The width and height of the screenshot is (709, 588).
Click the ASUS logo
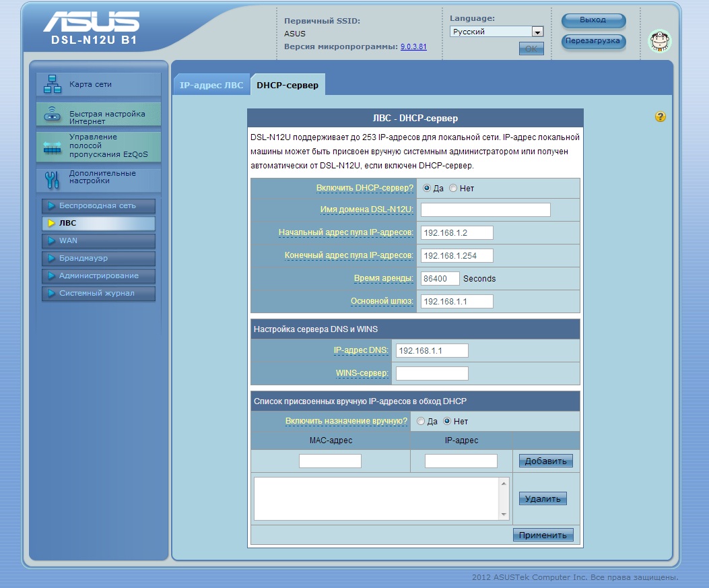coord(92,22)
